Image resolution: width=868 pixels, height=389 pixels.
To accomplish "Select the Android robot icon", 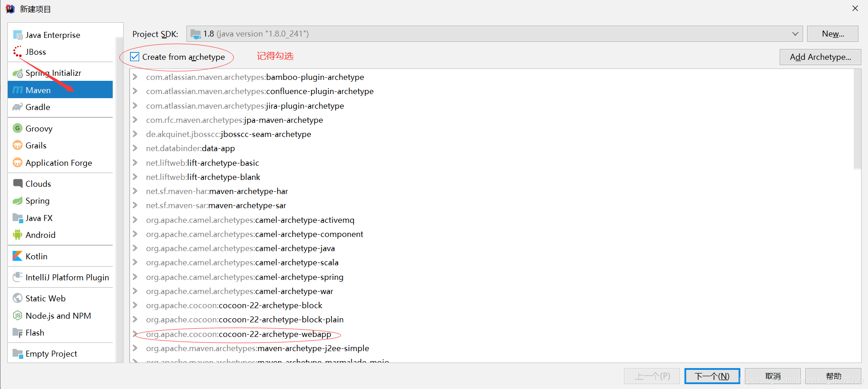I will [x=18, y=235].
